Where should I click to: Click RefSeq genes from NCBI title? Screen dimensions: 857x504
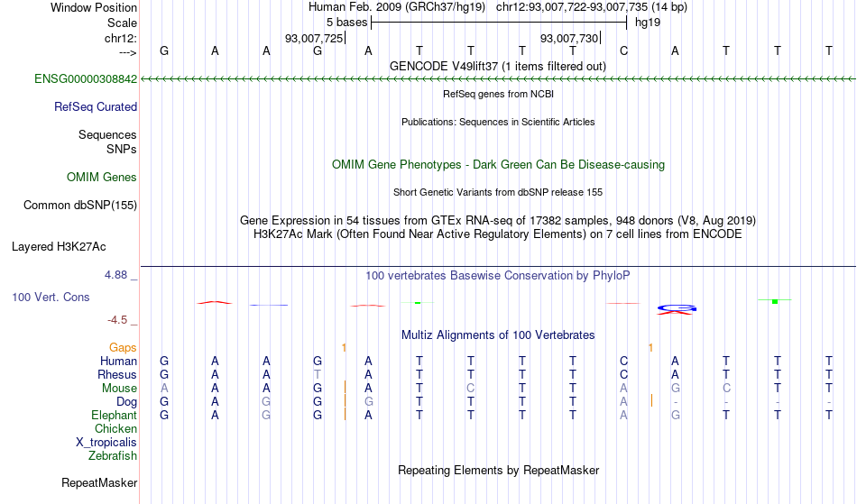coord(498,95)
